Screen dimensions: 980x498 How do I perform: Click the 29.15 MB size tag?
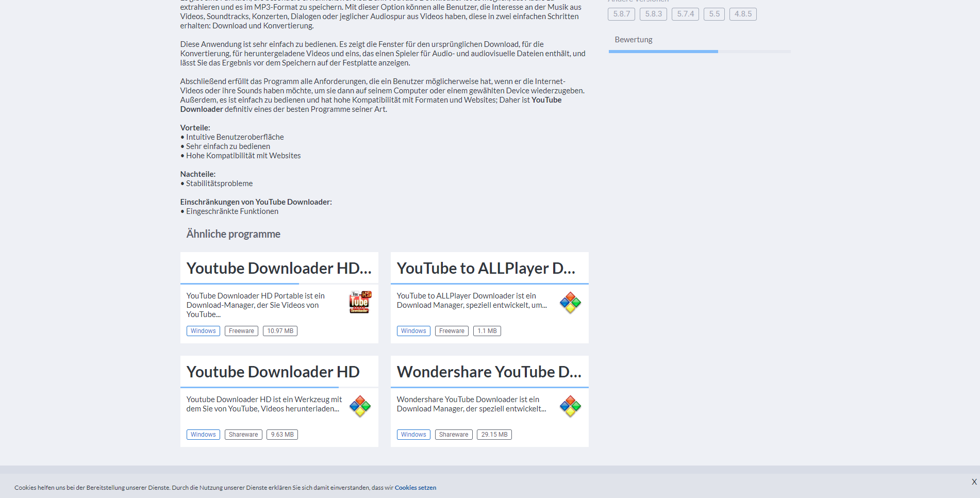(x=494, y=435)
